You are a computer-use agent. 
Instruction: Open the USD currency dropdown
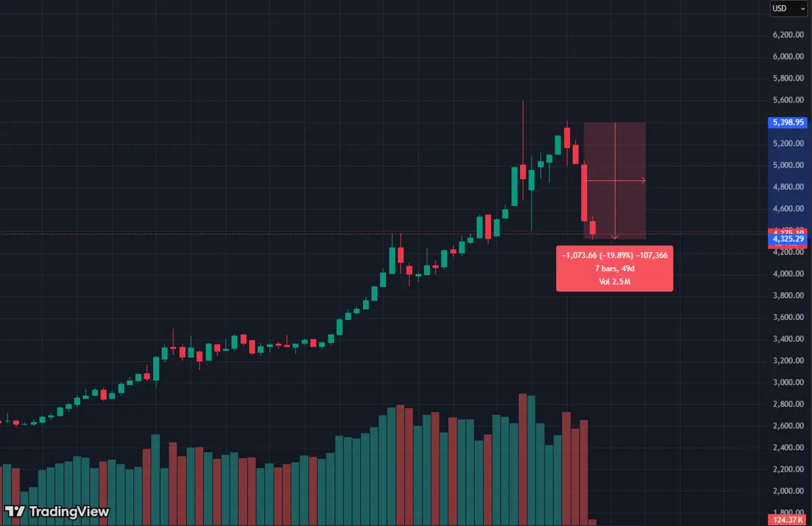[789, 8]
